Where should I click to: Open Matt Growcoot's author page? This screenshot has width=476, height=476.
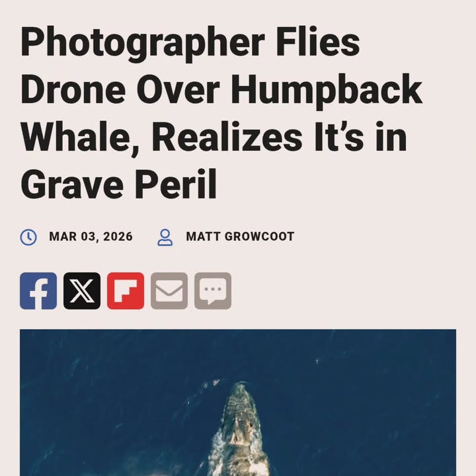240,237
